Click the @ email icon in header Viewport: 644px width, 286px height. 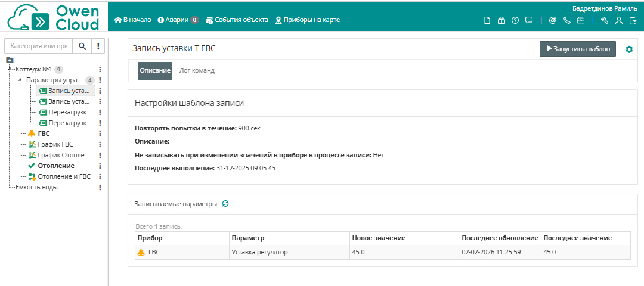coord(552,20)
